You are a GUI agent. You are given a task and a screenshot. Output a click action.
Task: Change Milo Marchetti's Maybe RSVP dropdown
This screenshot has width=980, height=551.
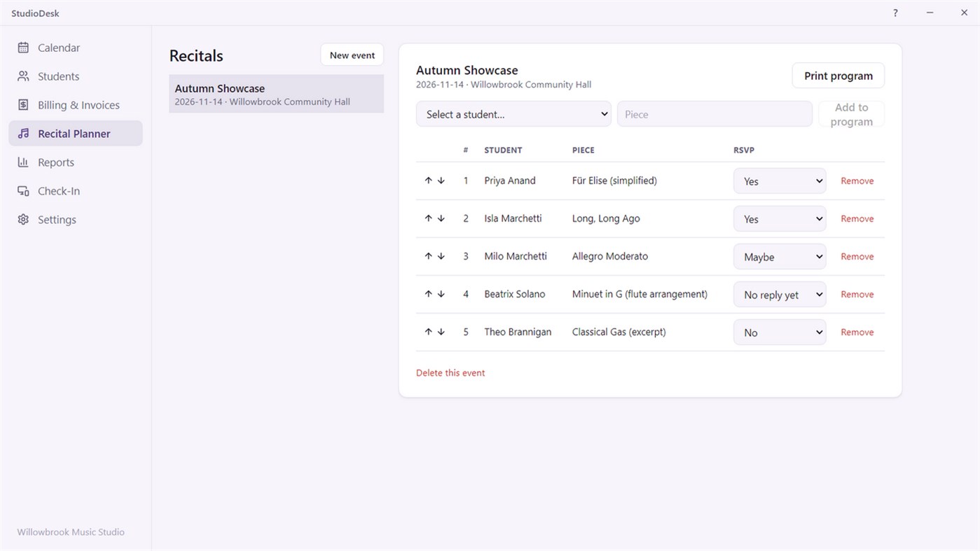coord(780,256)
